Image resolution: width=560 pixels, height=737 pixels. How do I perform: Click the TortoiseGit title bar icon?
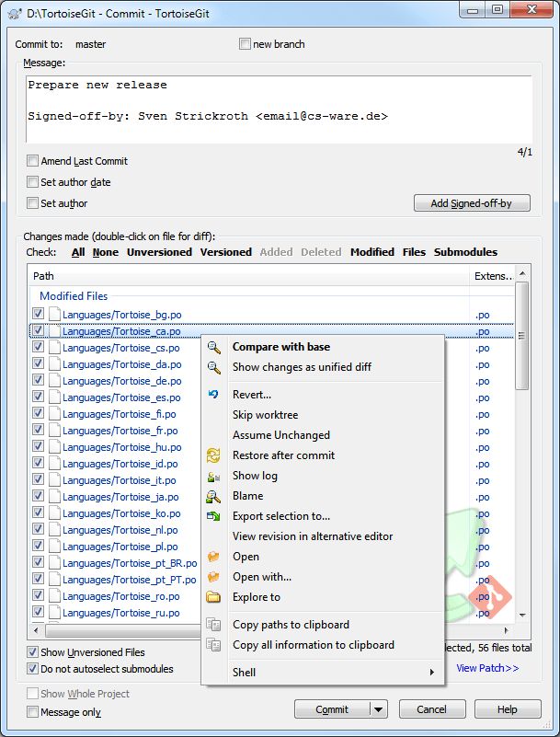15,13
